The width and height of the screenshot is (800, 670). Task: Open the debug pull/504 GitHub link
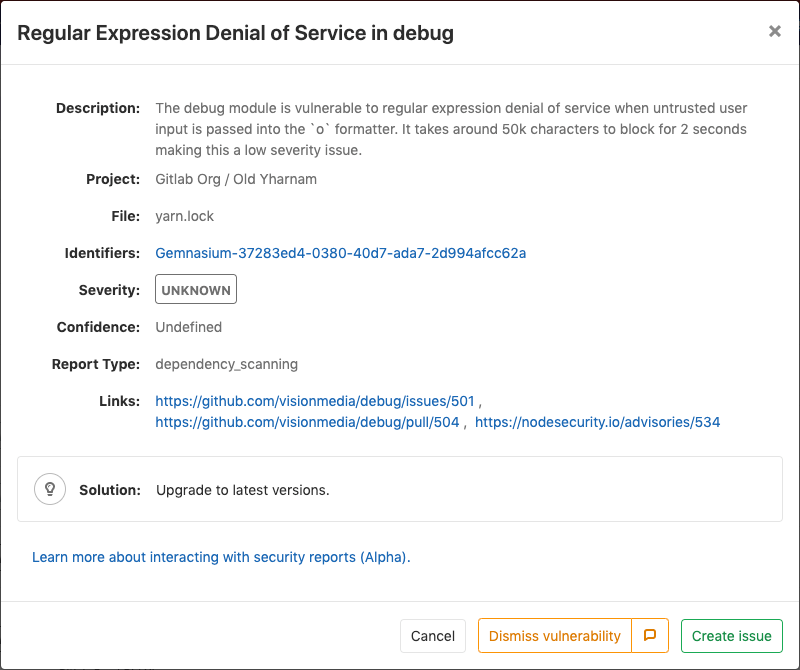[x=307, y=422]
